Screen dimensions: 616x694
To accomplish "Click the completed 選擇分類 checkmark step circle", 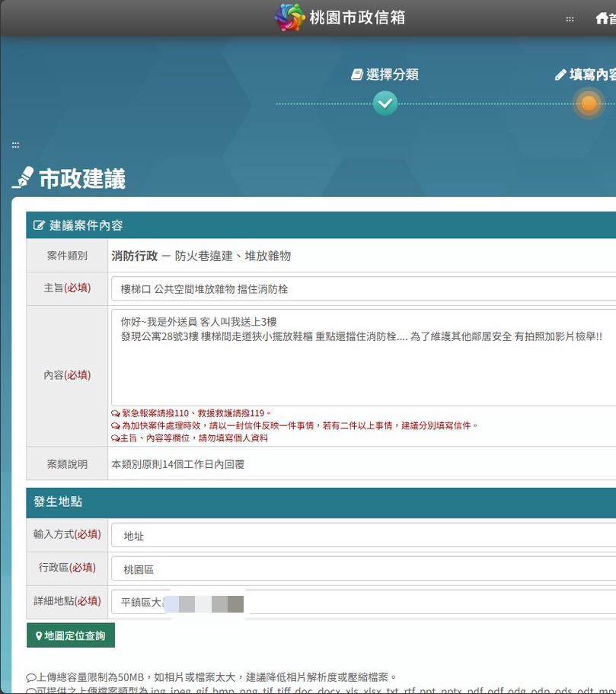I will (x=385, y=103).
